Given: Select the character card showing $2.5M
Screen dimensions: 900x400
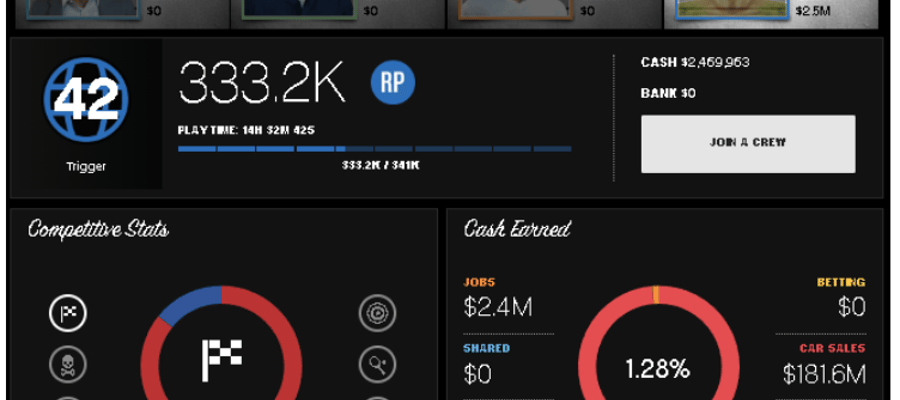Looking at the screenshot, I should pyautogui.click(x=771, y=14).
